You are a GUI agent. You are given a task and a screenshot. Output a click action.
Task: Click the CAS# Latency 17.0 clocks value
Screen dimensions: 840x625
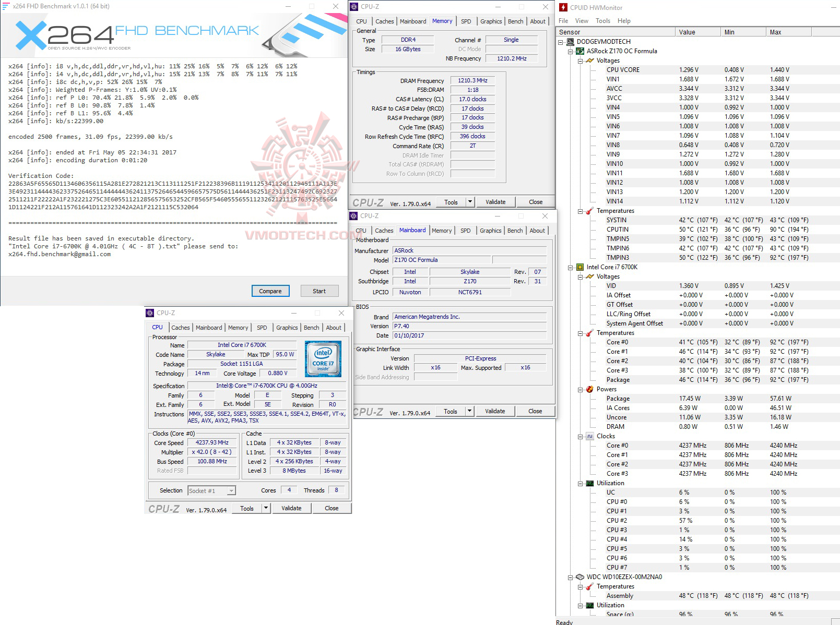click(x=472, y=99)
